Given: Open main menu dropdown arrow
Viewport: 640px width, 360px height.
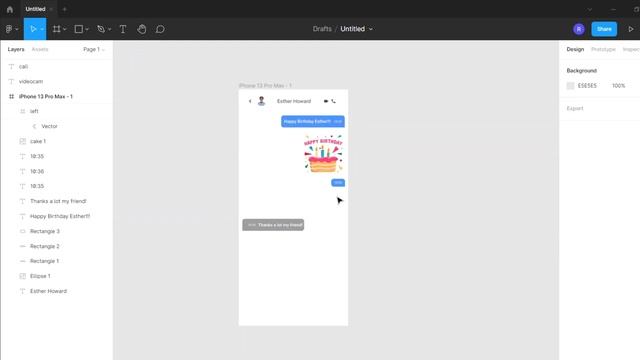Looking at the screenshot, I should 17,29.
